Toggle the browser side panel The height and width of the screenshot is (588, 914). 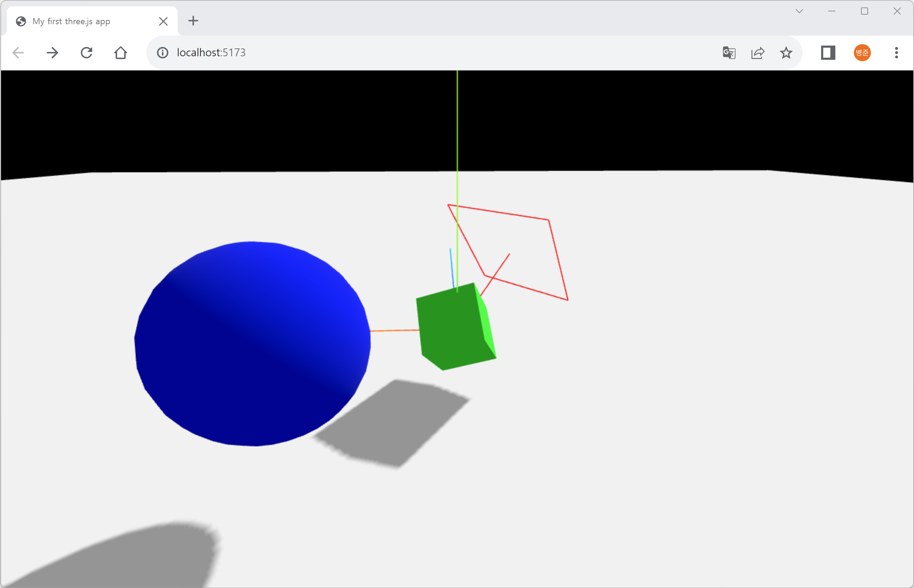click(828, 53)
